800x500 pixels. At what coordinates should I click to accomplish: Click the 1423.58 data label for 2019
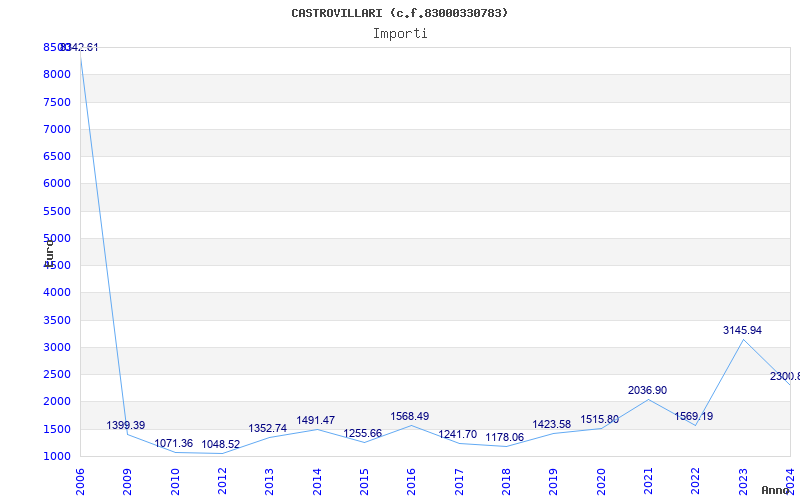click(x=552, y=424)
